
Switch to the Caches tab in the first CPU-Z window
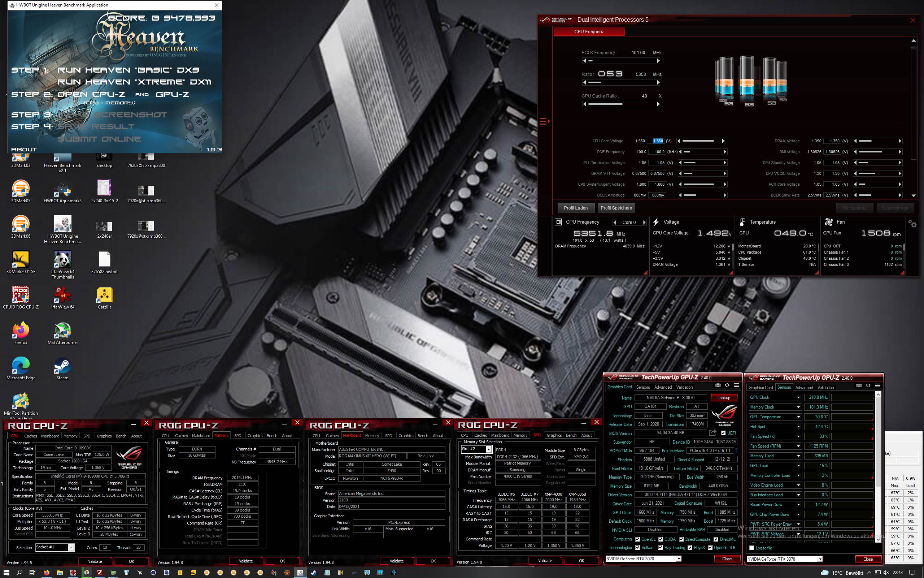pos(31,436)
